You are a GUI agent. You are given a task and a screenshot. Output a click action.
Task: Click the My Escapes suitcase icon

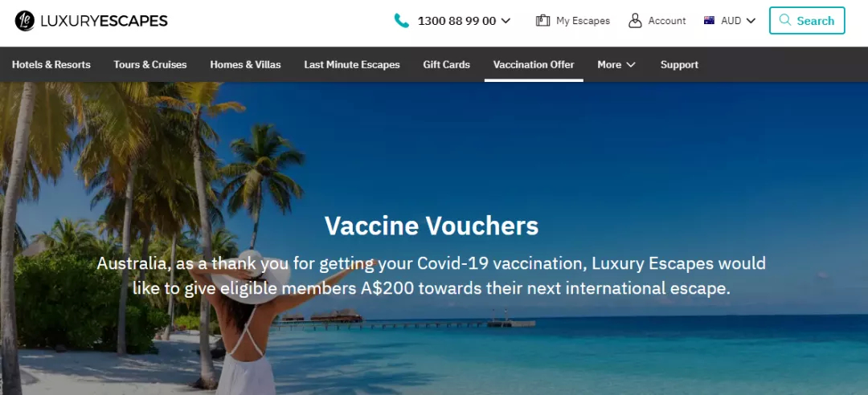[542, 20]
